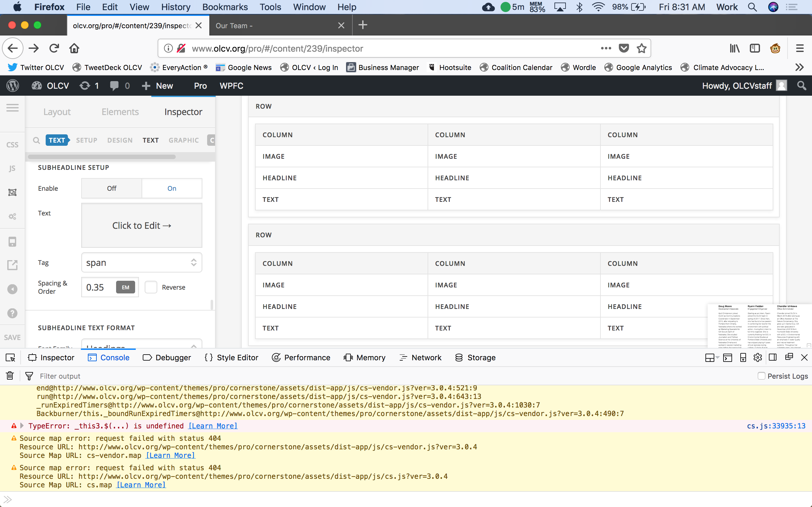The image size is (812, 507).
Task: Open the help question mark icon in the sidebar
Action: click(12, 313)
